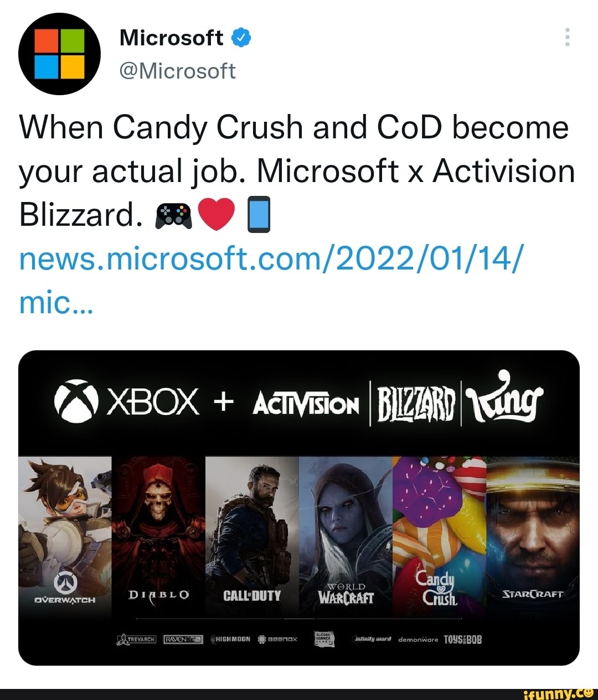Open the three-dot more options menu

pyautogui.click(x=566, y=38)
